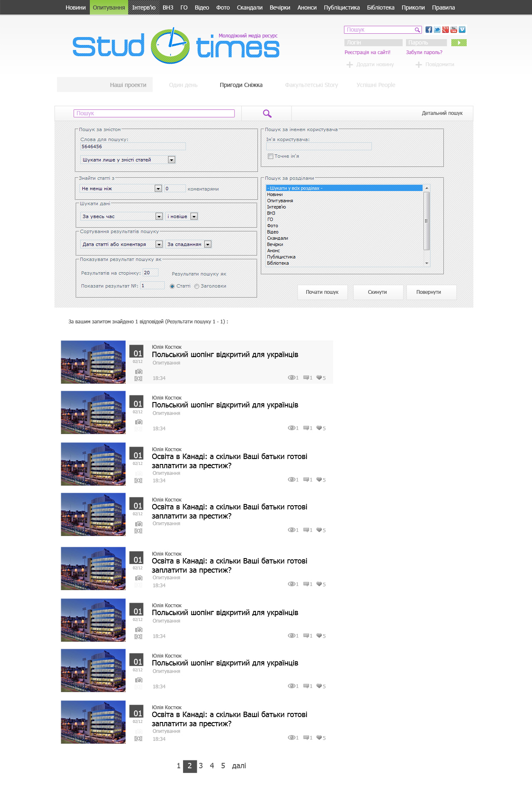This screenshot has width=532, height=787.
Task: Focus Результатів на сторінку field
Action: 151,273
